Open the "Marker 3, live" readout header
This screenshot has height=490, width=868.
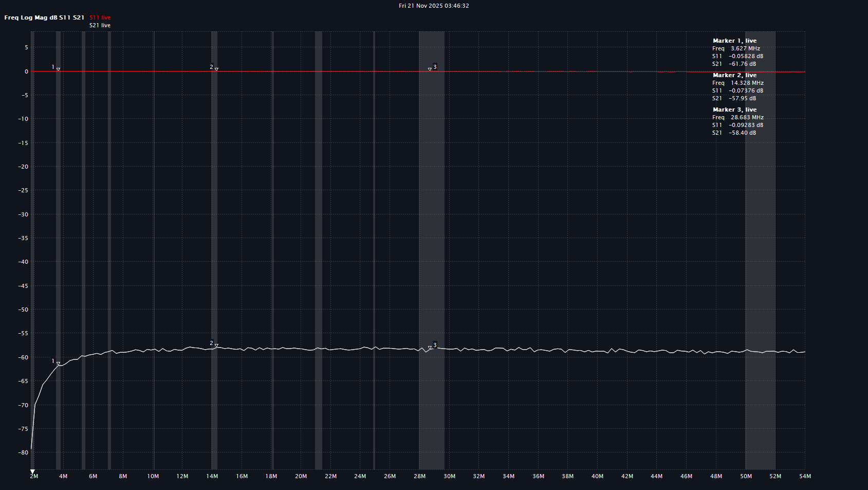(x=734, y=110)
